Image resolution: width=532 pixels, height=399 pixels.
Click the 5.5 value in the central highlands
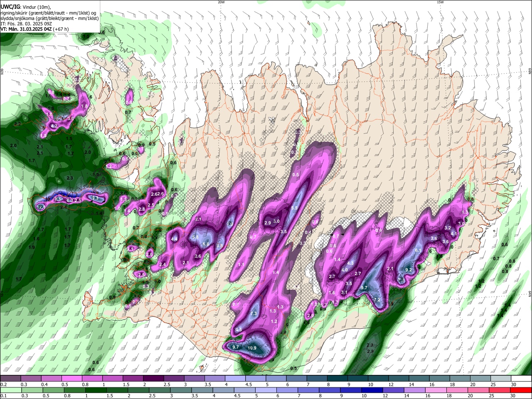pyautogui.click(x=294, y=208)
